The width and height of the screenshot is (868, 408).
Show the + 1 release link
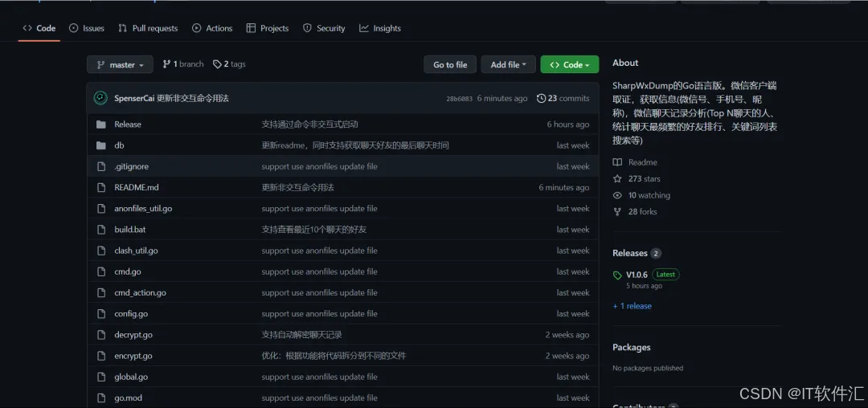(x=633, y=306)
